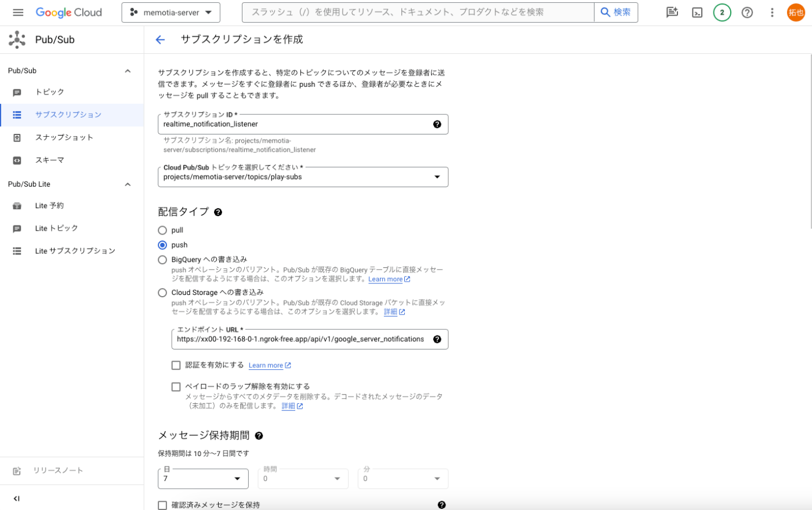Click the リリースノート icon
Viewport: 812px width, 510px height.
click(x=17, y=471)
